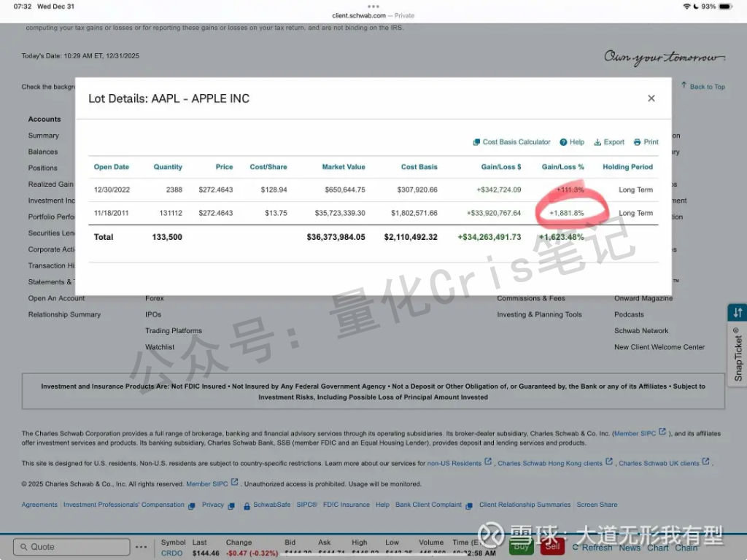Open the Screen Share link
Screen dimensions: 747x560
click(597, 505)
